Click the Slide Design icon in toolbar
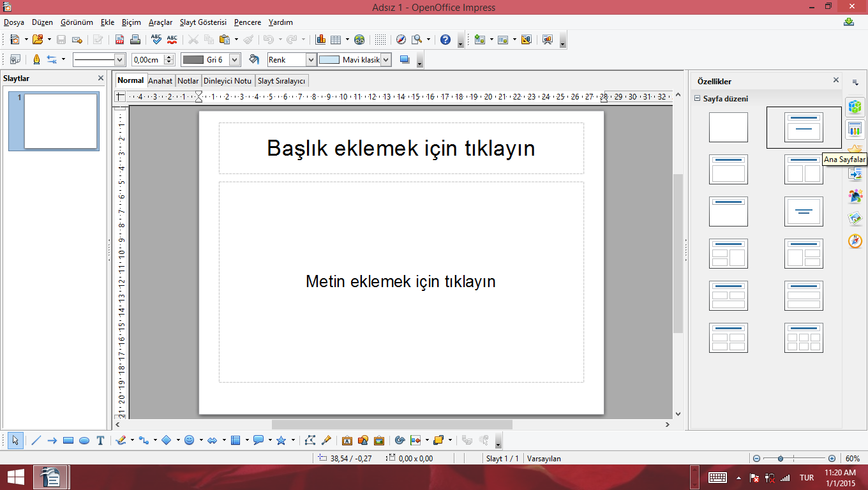The height and width of the screenshot is (490, 868). click(x=526, y=40)
